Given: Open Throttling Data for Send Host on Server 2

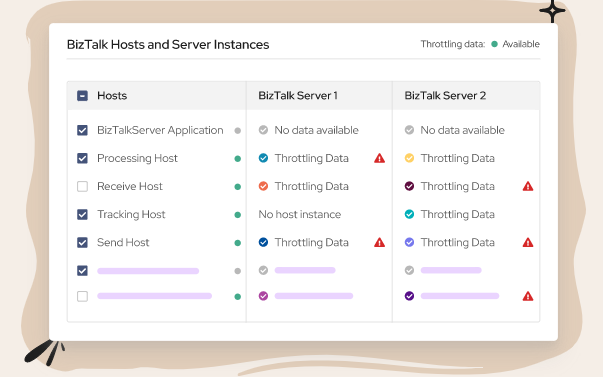Looking at the screenshot, I should point(458,243).
